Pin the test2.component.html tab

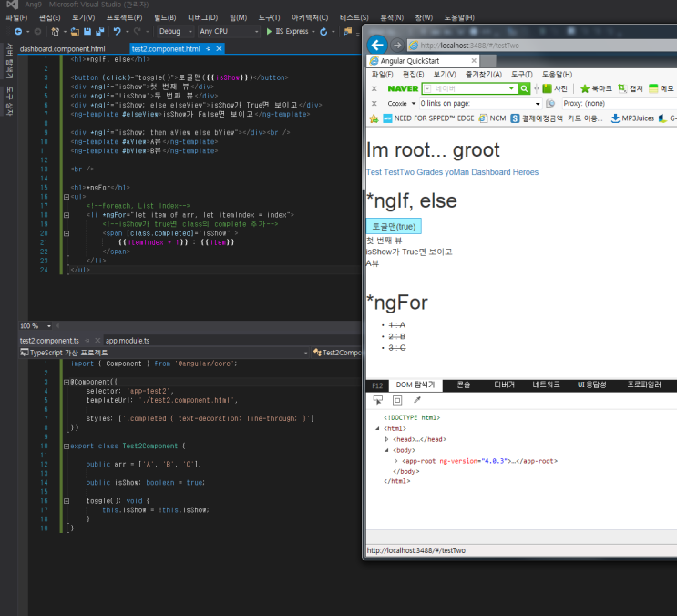click(x=209, y=49)
